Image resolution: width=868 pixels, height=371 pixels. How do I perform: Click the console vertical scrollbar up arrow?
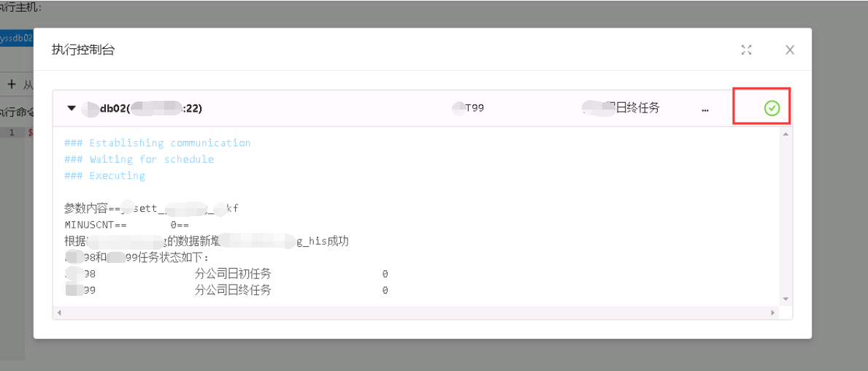(x=785, y=134)
